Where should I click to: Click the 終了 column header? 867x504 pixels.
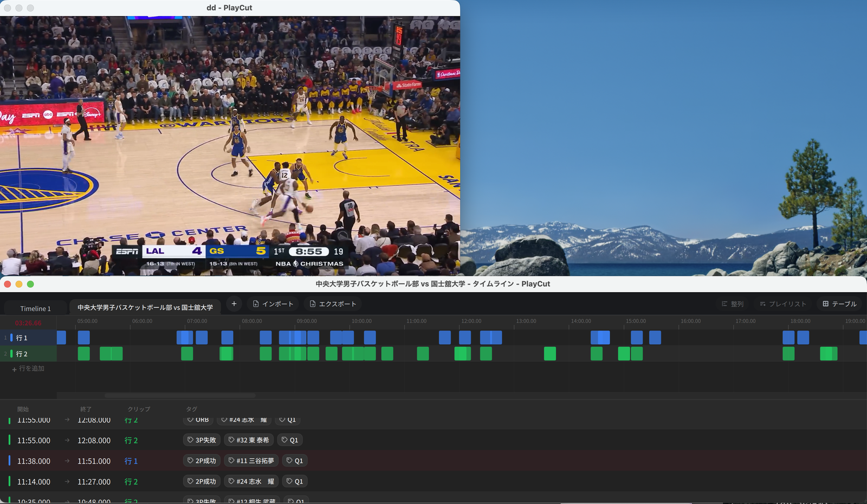click(86, 409)
